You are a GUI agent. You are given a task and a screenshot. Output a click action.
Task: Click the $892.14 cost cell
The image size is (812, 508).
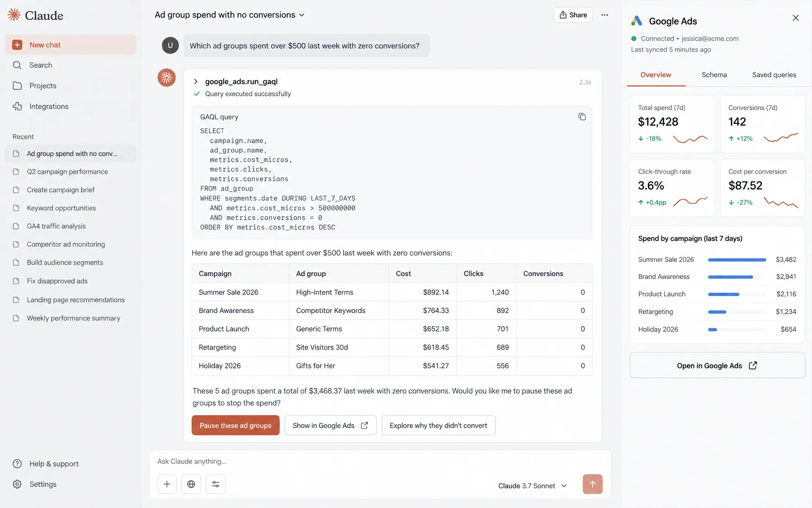point(423,292)
